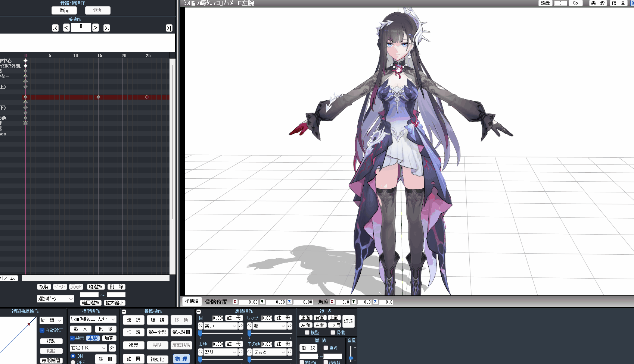Next eye morph >> button
634x364 pixels.
[x=240, y=326]
